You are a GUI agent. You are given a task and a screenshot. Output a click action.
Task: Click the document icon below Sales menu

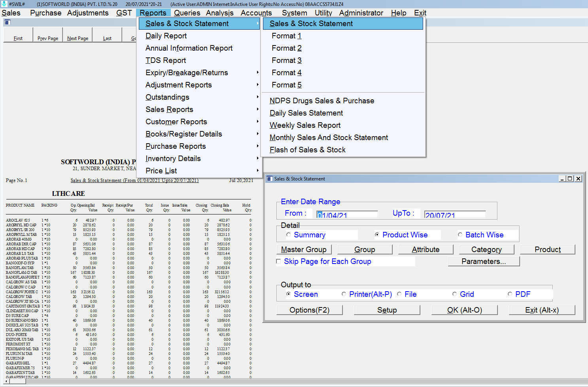click(x=7, y=23)
